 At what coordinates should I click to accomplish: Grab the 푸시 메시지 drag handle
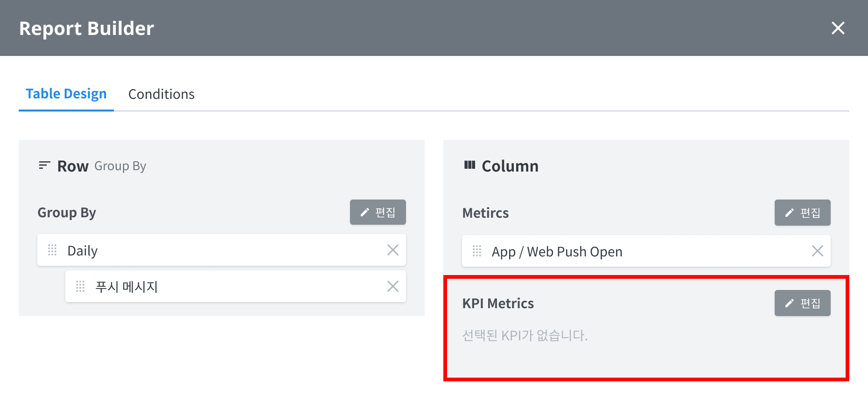80,286
